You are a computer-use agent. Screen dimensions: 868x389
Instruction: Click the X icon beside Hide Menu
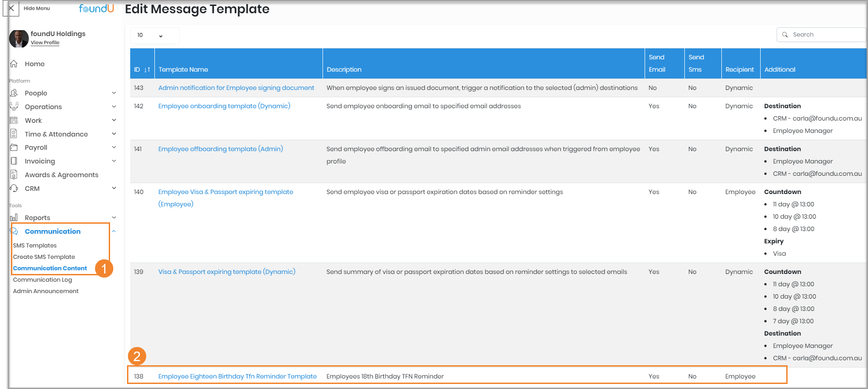coord(11,8)
